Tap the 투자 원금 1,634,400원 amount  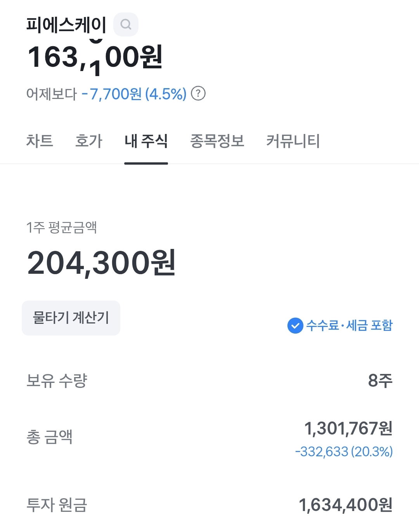(346, 505)
